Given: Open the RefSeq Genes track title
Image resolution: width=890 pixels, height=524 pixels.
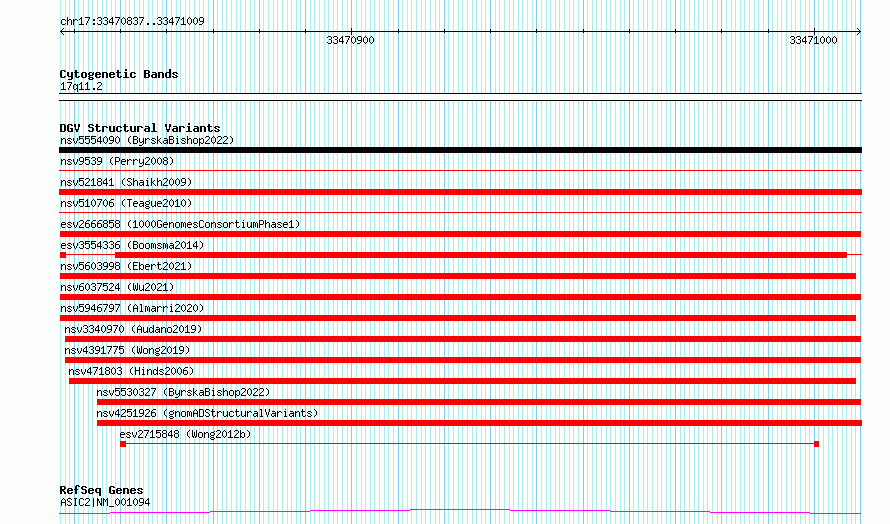Looking at the screenshot, I should (101, 490).
